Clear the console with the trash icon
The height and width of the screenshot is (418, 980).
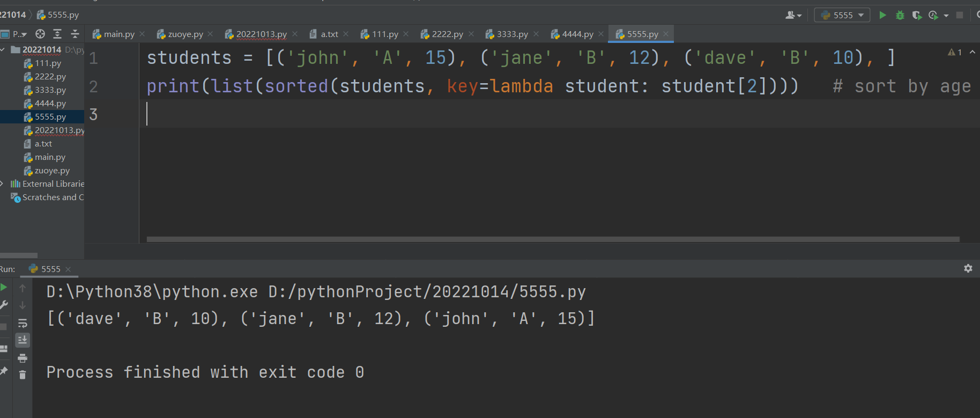pos(23,375)
